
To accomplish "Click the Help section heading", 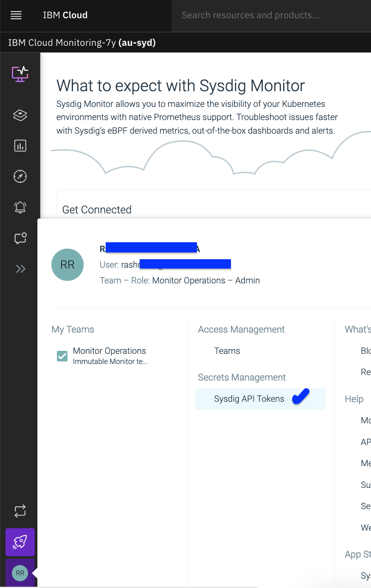I will click(x=354, y=399).
